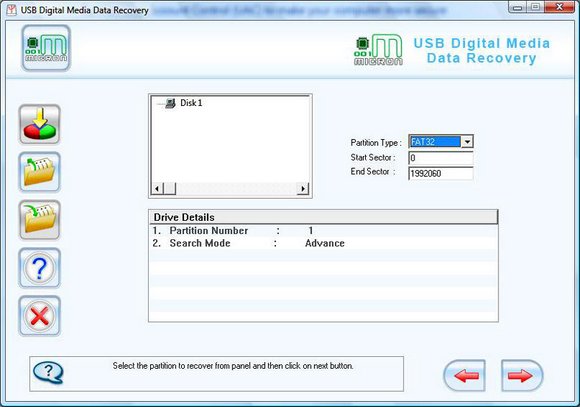The height and width of the screenshot is (407, 580).
Task: Click the lower folder with green arrow icon
Action: (x=40, y=220)
